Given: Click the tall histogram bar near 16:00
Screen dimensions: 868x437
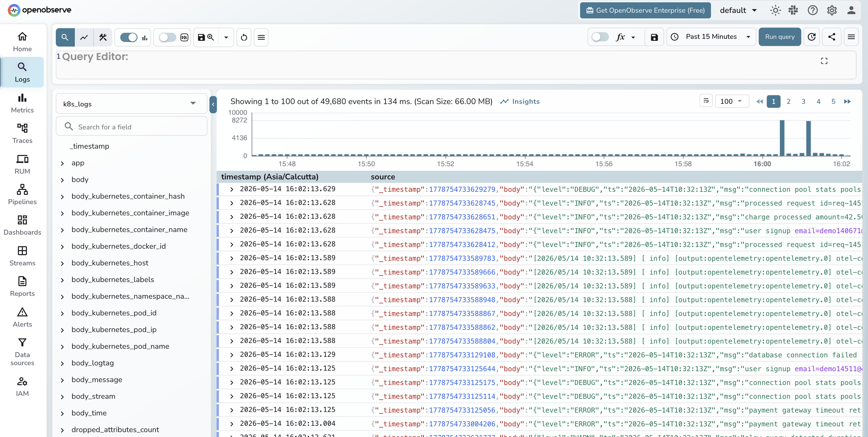Looking at the screenshot, I should (782, 138).
